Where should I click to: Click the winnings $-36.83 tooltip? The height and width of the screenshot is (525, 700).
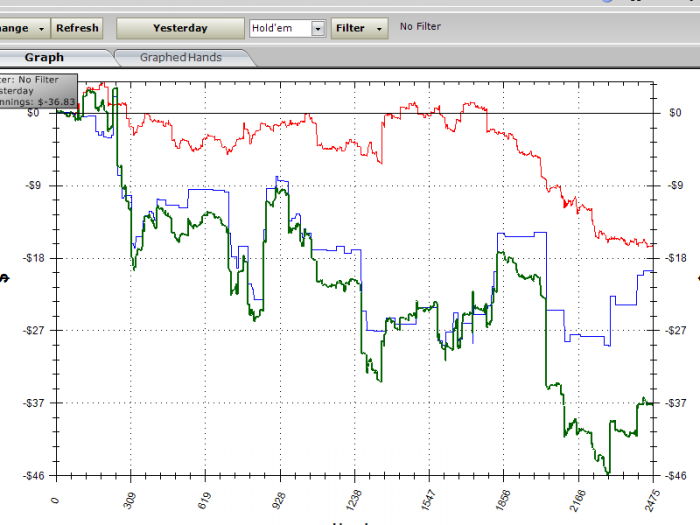pyautogui.click(x=38, y=91)
